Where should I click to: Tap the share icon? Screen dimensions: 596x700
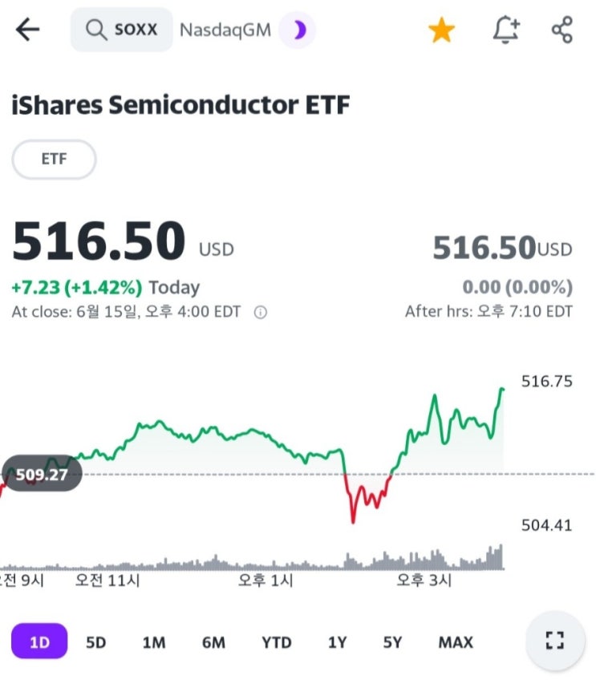click(x=562, y=30)
